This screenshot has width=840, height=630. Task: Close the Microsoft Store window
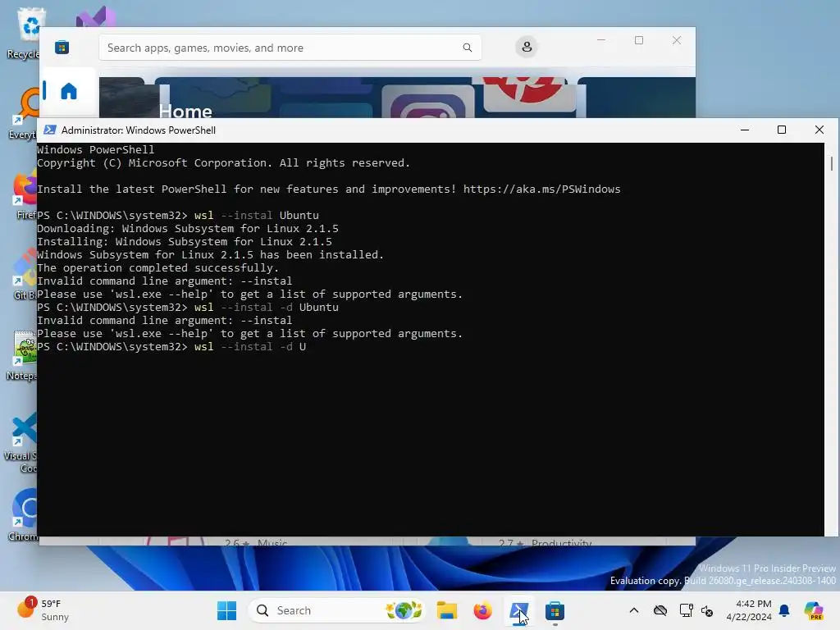pyautogui.click(x=677, y=40)
